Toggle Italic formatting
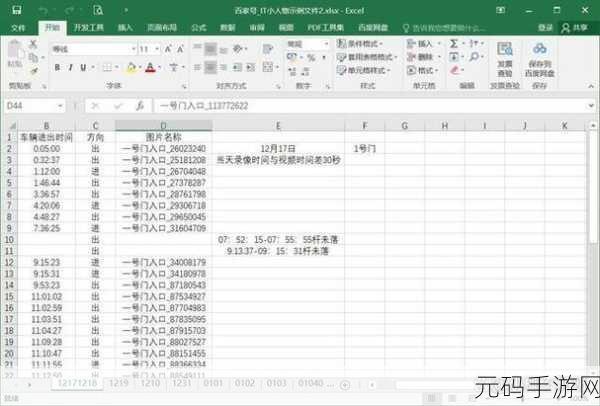This screenshot has height=406, width=600. (x=70, y=67)
